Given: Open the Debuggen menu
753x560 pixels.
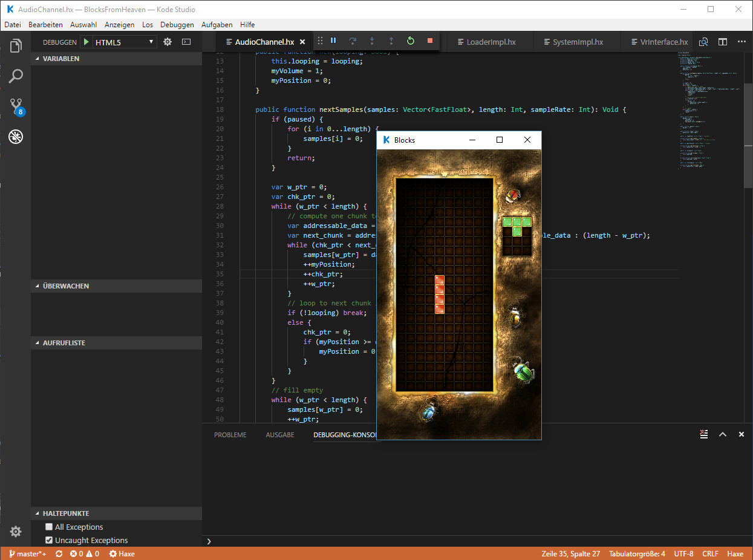Looking at the screenshot, I should [177, 24].
